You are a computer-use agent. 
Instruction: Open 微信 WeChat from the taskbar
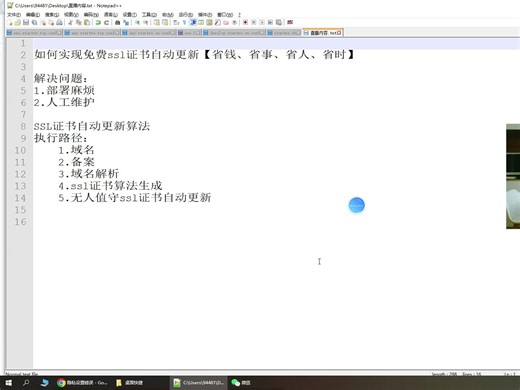[x=241, y=383]
